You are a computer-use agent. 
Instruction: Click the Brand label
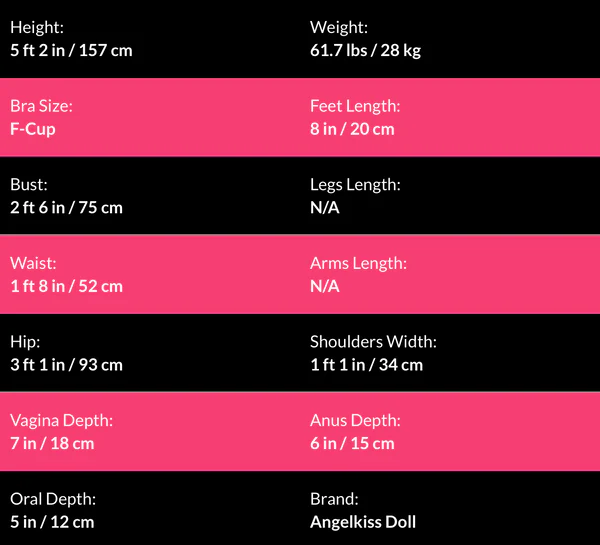335,499
